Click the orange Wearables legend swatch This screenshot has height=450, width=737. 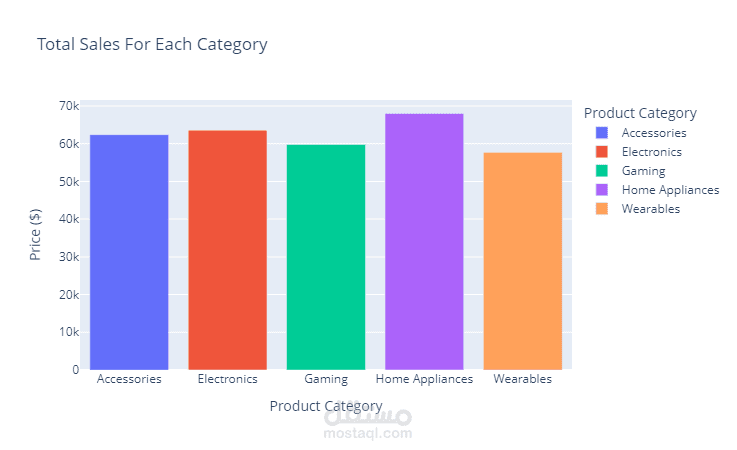pyautogui.click(x=602, y=209)
